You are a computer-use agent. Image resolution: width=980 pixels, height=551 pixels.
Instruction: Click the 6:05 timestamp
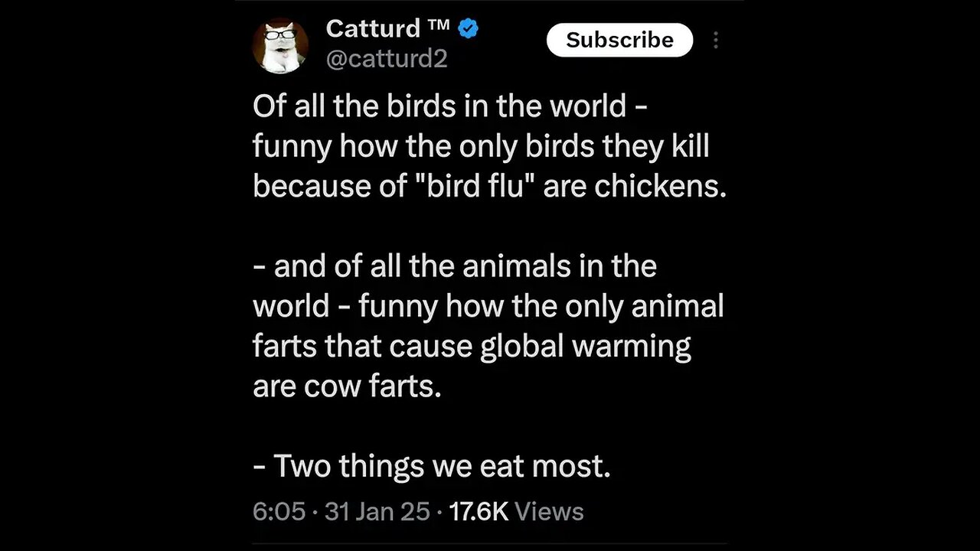point(279,511)
